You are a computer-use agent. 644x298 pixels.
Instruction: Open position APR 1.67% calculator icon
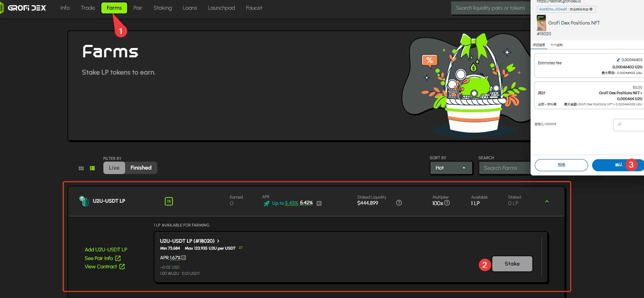click(184, 258)
